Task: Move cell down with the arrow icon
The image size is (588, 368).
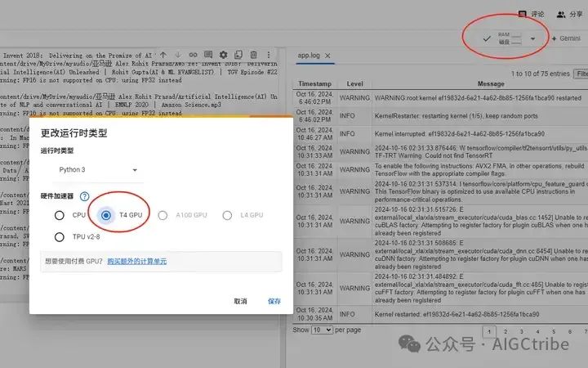Action: tap(178, 55)
